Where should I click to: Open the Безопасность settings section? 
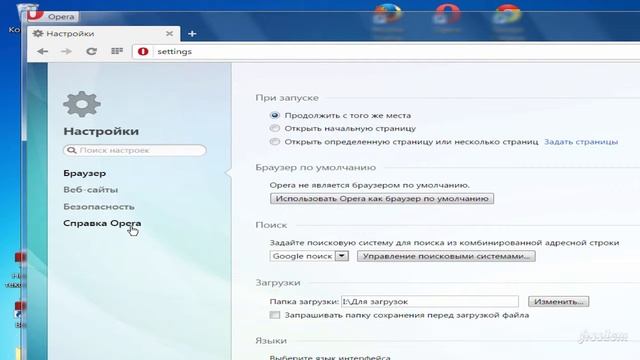tap(99, 207)
